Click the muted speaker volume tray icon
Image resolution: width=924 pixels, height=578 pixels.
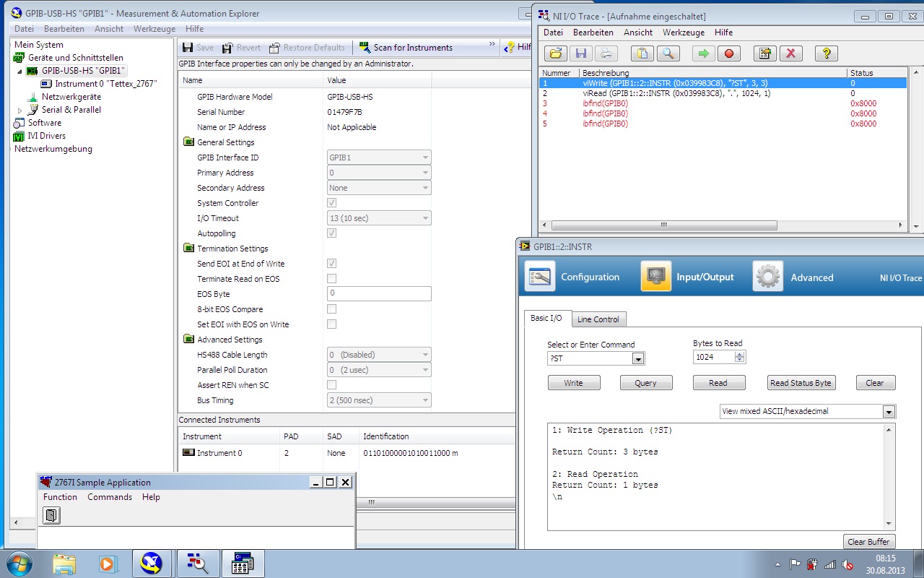(x=847, y=564)
